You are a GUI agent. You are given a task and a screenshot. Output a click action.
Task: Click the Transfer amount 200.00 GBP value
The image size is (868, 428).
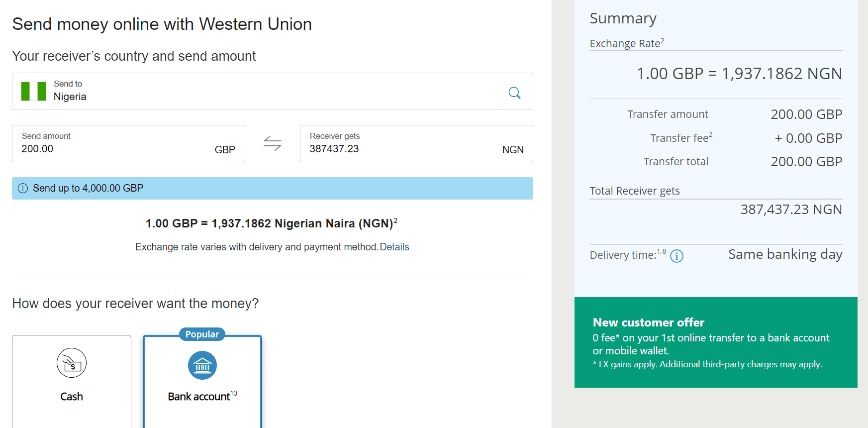[806, 114]
